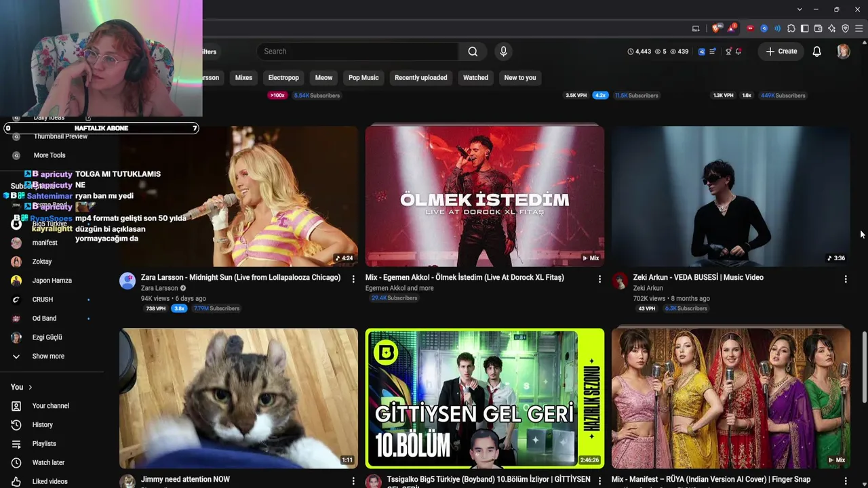Open options menu for Zara Larsson video
Viewport: 868px width, 488px height.
(x=353, y=279)
